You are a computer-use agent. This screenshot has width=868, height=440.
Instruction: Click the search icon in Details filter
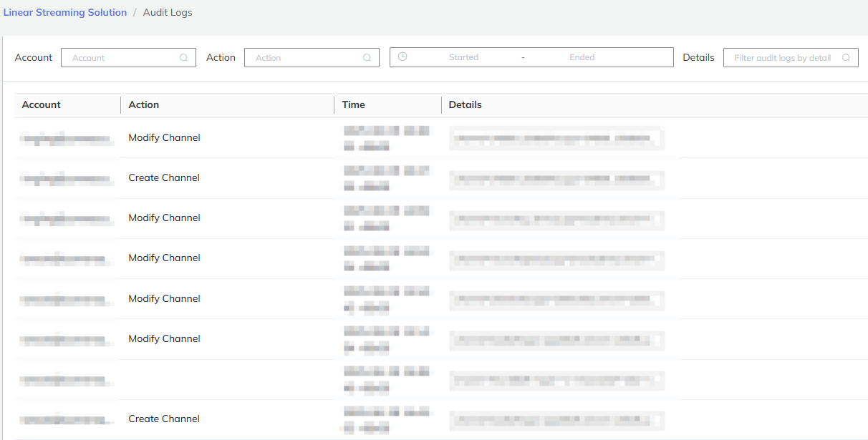pos(846,58)
